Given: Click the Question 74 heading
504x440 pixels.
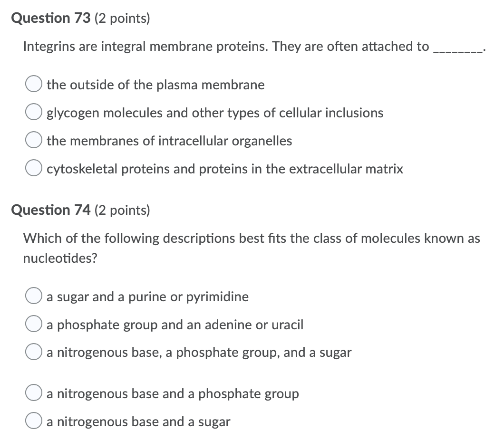Looking at the screenshot, I should tap(51, 210).
